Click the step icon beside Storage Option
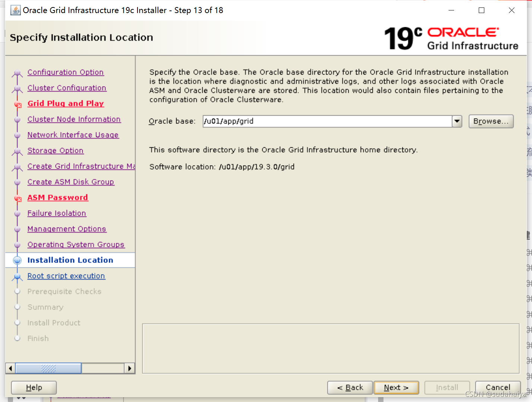Image resolution: width=532 pixels, height=402 pixels. (17, 151)
